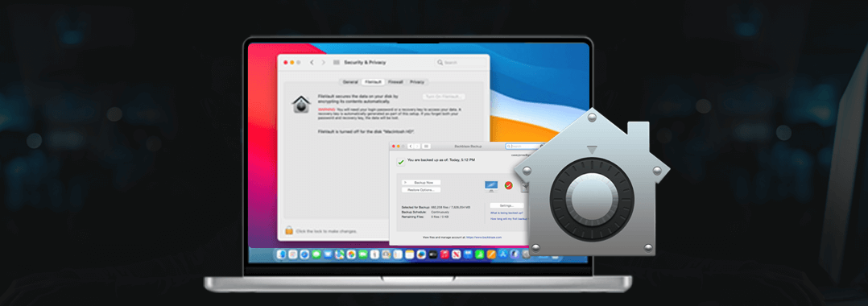Open Pages from the Dock

(491, 254)
